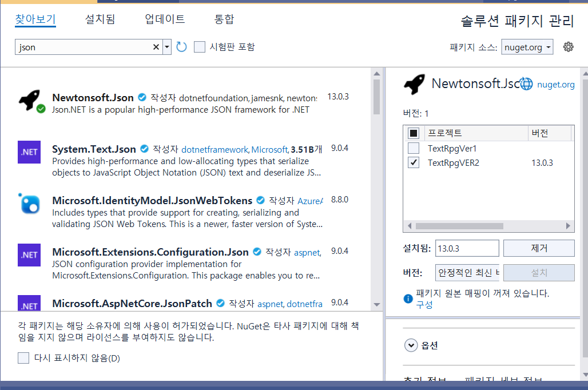588x390 pixels.
Task: Expand the 옵션 options section
Action: (411, 345)
